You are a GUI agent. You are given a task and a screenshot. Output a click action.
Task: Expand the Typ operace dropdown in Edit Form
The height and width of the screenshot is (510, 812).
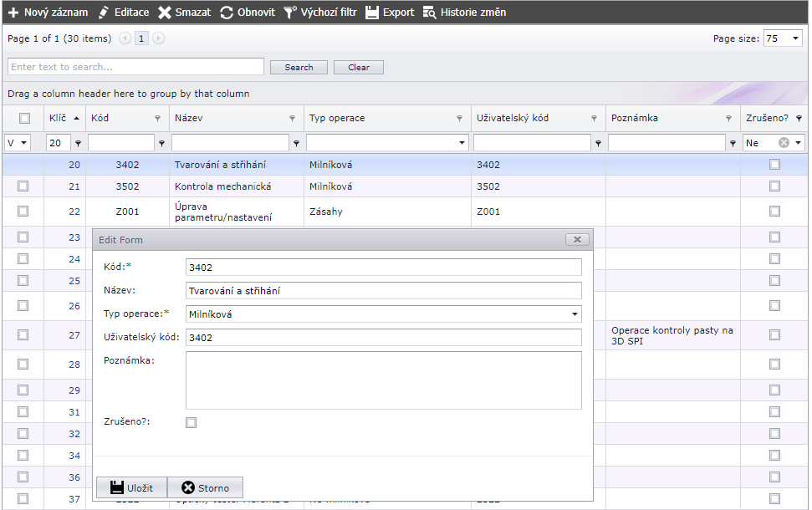point(575,314)
